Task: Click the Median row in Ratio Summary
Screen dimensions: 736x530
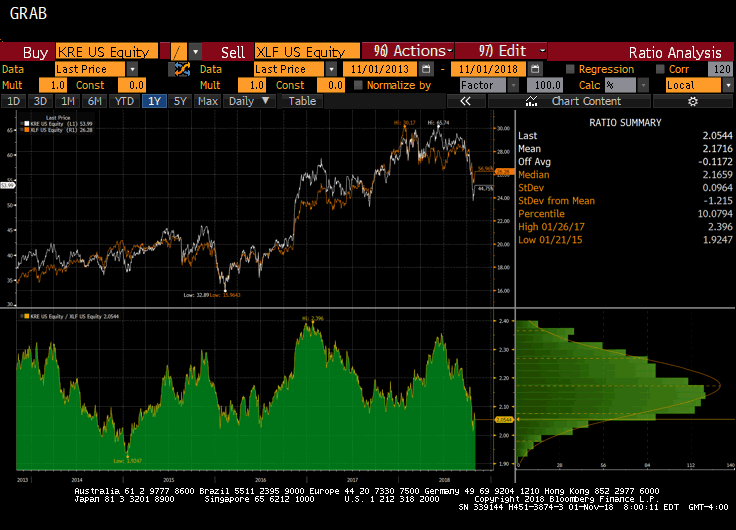Action: (x=625, y=175)
